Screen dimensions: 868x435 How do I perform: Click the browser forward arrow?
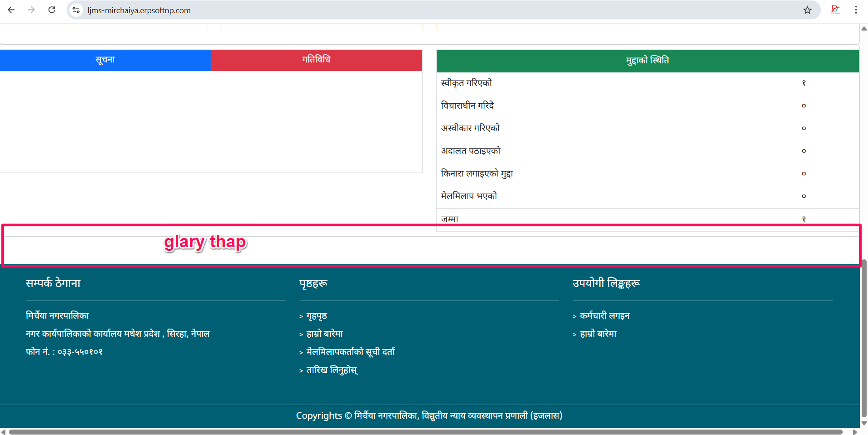(x=31, y=10)
